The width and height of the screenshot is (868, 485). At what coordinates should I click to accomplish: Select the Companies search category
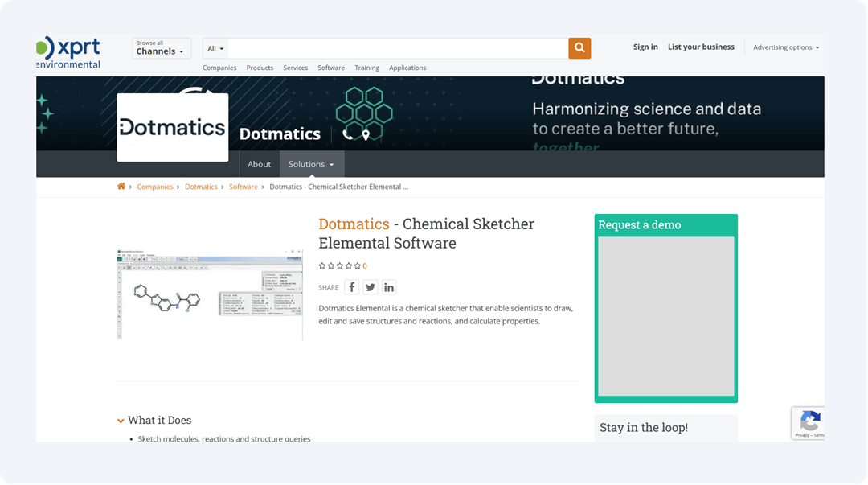pos(219,68)
